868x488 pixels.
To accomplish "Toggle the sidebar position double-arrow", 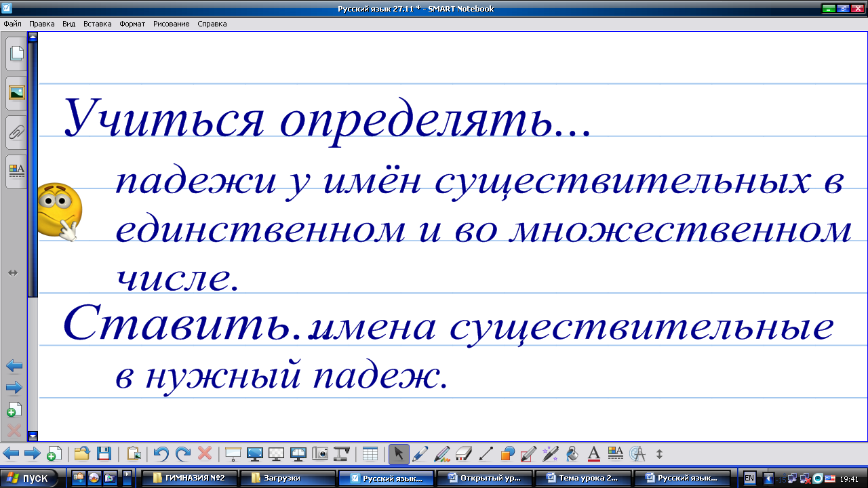I will (13, 272).
